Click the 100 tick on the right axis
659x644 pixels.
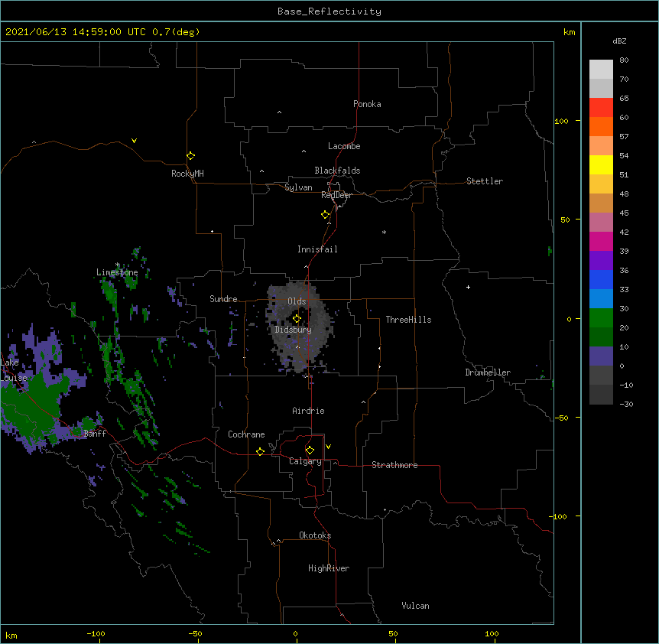[x=561, y=121]
